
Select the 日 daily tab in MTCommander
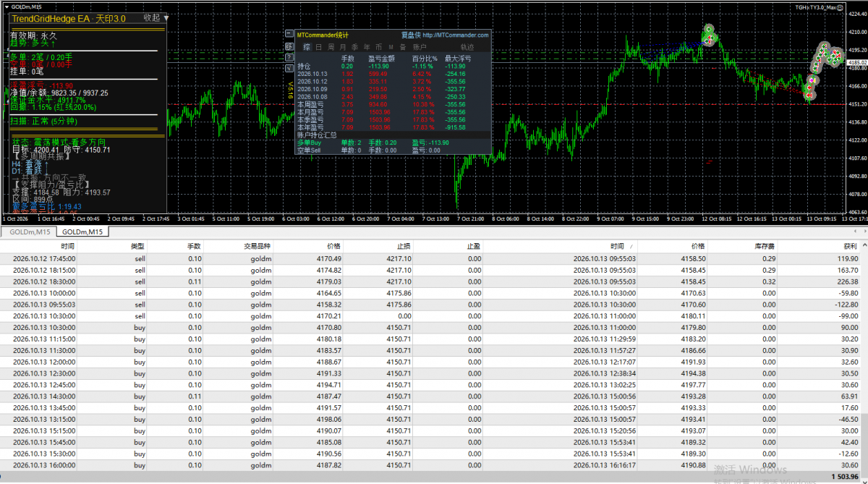pyautogui.click(x=318, y=46)
